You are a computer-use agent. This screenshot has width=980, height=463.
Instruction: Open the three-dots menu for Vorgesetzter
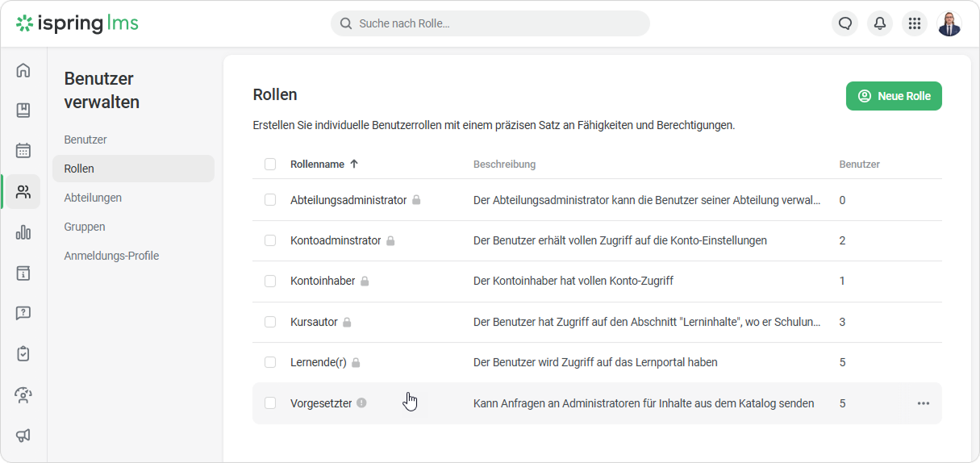click(x=923, y=403)
